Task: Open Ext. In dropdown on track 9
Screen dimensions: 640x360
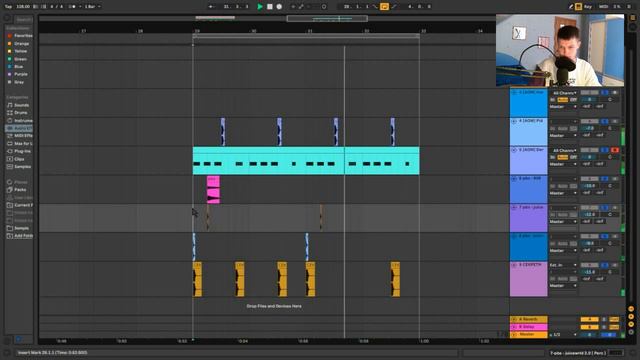Action: pyautogui.click(x=563, y=265)
